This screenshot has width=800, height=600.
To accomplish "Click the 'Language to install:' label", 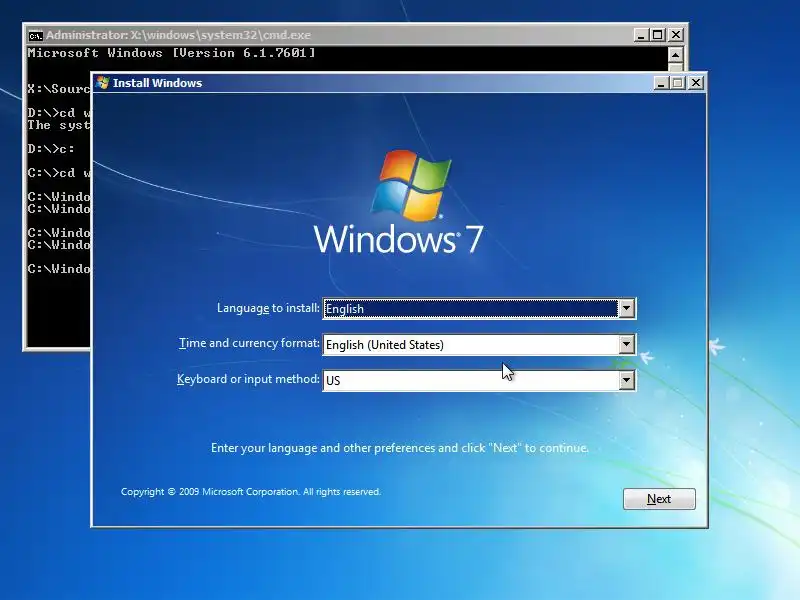I will click(268, 308).
